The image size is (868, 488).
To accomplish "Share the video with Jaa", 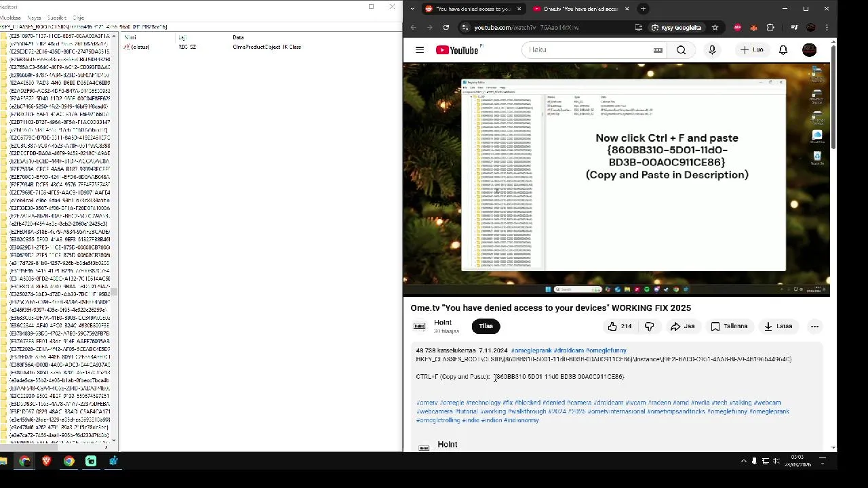I will pos(683,326).
